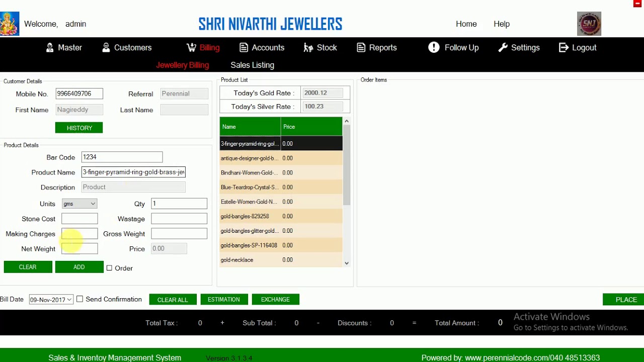Click the Master person icon
Screen dimensions: 644x362
coord(50,48)
